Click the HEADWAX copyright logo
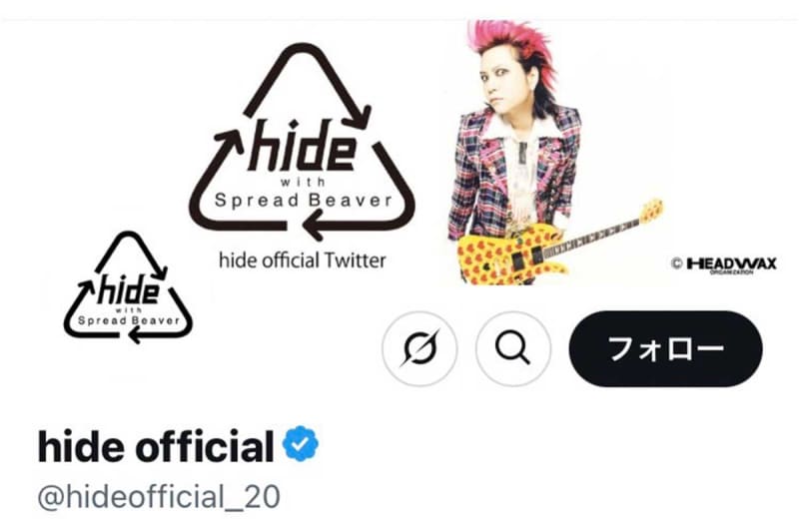Viewport: 799px width, 532px height. (x=724, y=265)
